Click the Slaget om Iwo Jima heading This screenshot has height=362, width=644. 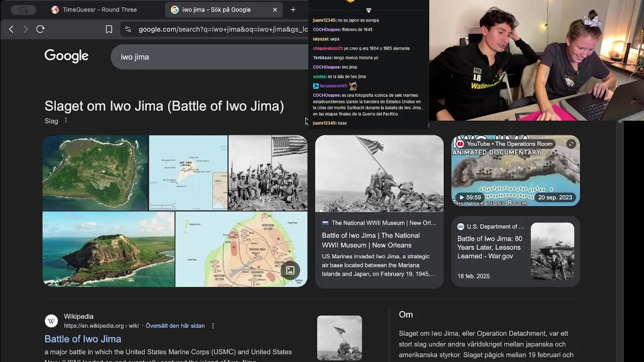point(164,106)
